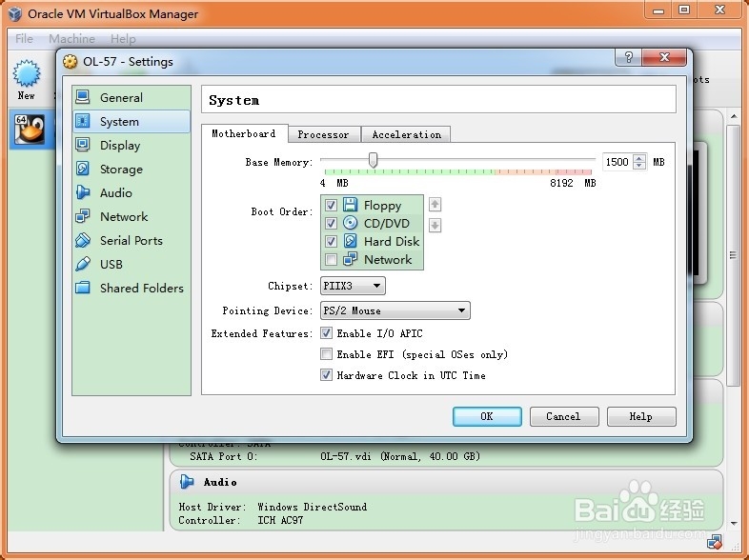Open the Machine menu
This screenshot has width=749, height=560.
point(71,38)
